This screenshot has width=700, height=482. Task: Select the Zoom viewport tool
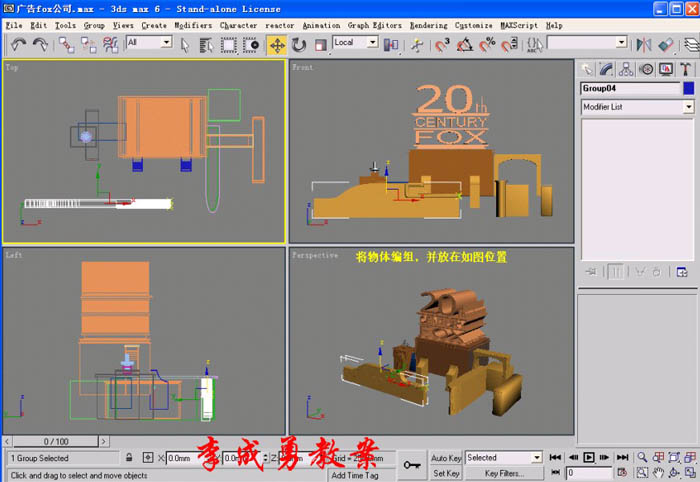pos(642,457)
